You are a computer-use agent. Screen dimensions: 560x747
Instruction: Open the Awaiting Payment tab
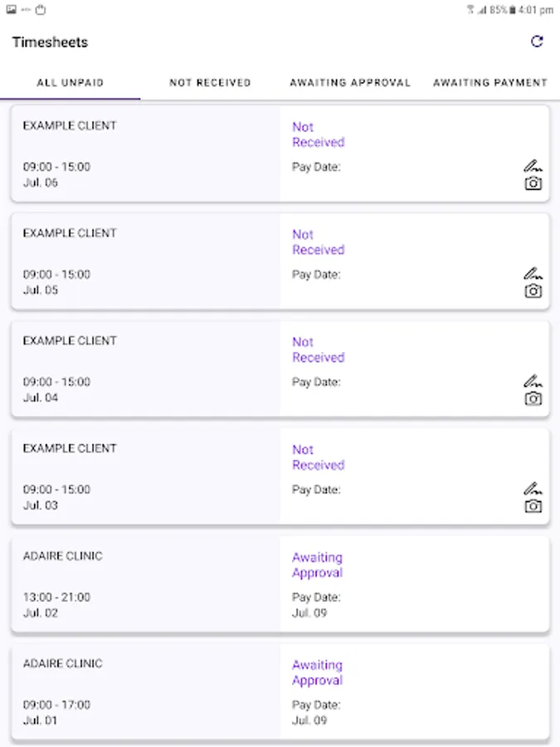pyautogui.click(x=490, y=83)
